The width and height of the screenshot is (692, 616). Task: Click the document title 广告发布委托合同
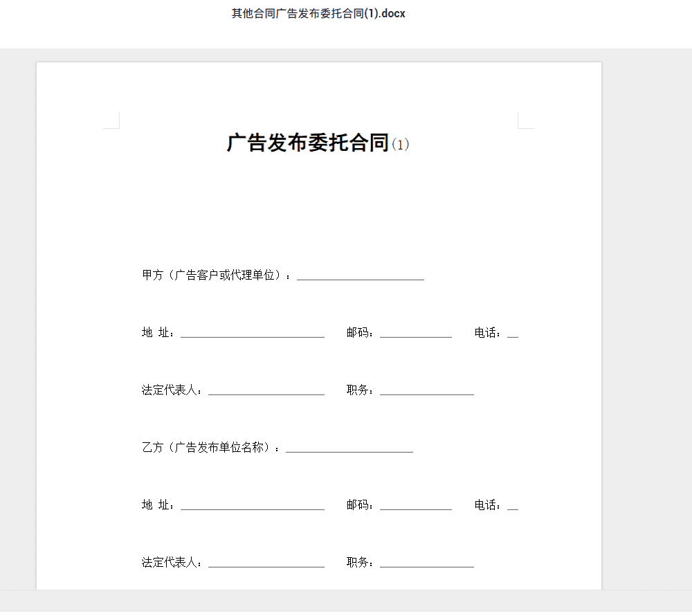[308, 143]
